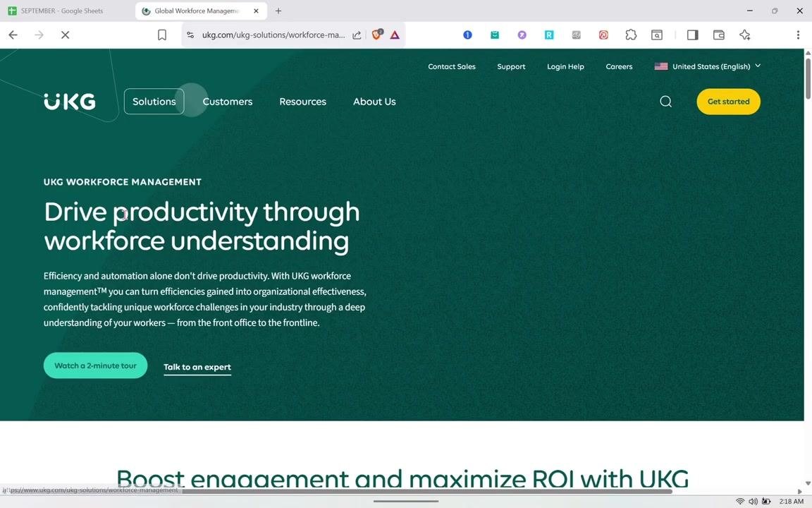Open the volume speaker tray icon

(x=753, y=501)
